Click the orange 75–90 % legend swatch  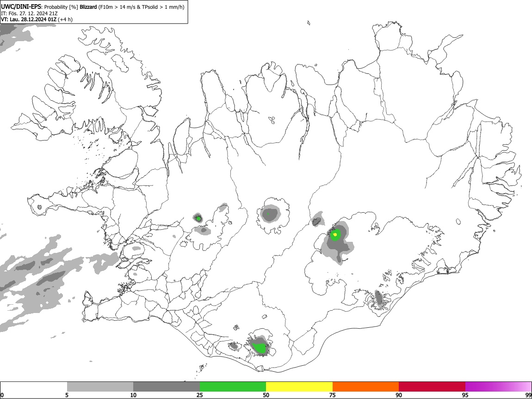pyautogui.click(x=365, y=387)
